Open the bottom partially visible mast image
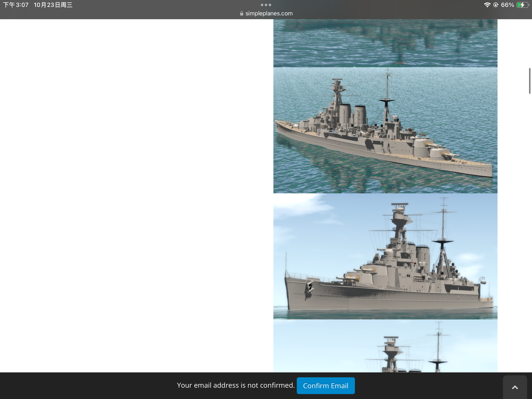 (385, 346)
